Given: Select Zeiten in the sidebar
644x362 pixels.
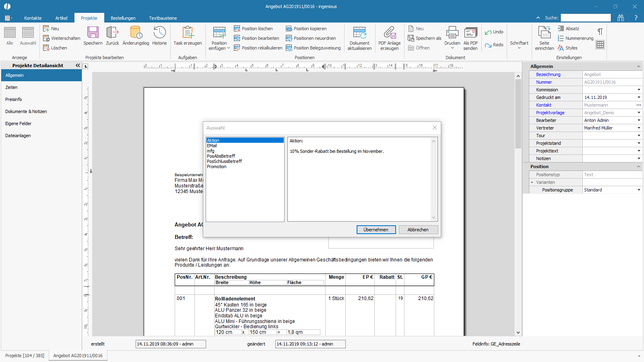Looking at the screenshot, I should [41, 87].
